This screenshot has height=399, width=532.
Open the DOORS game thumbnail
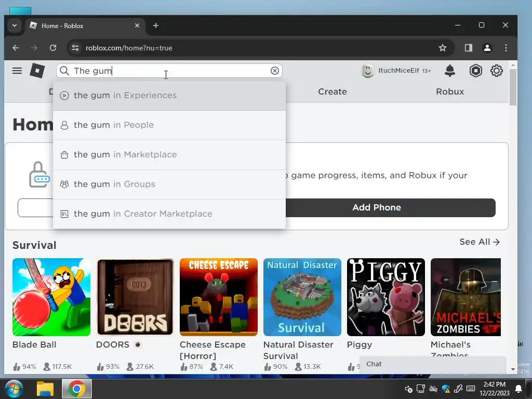[x=135, y=297]
